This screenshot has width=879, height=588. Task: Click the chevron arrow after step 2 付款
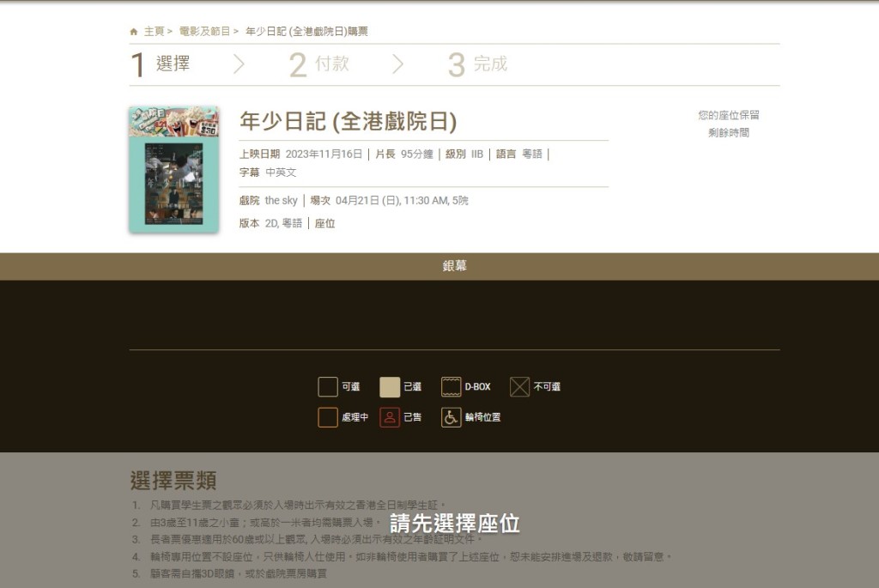397,64
